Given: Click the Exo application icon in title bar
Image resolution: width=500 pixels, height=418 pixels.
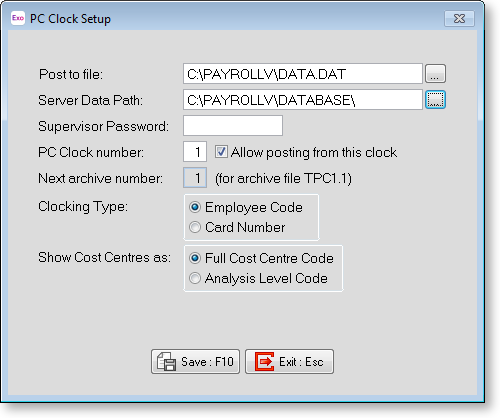Looking at the screenshot, I should point(18,18).
